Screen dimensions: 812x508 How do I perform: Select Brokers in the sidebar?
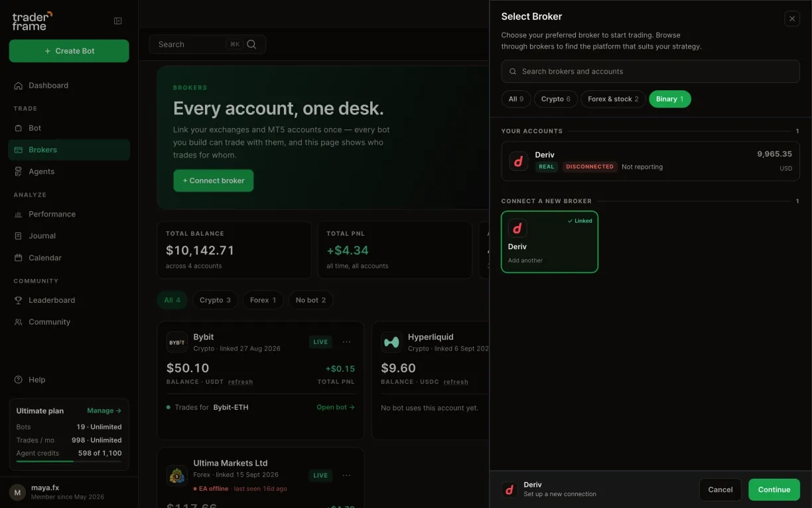click(x=69, y=150)
